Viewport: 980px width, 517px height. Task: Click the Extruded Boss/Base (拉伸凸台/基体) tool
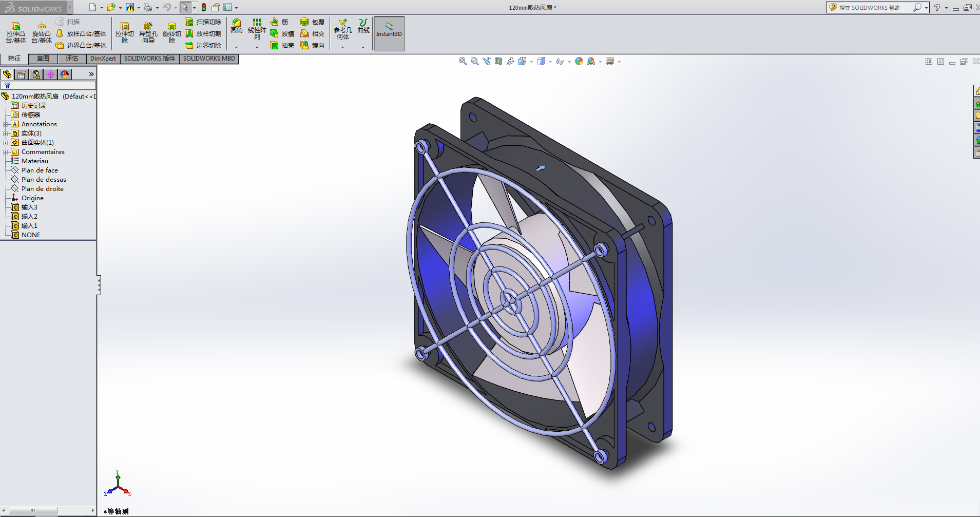tap(16, 33)
